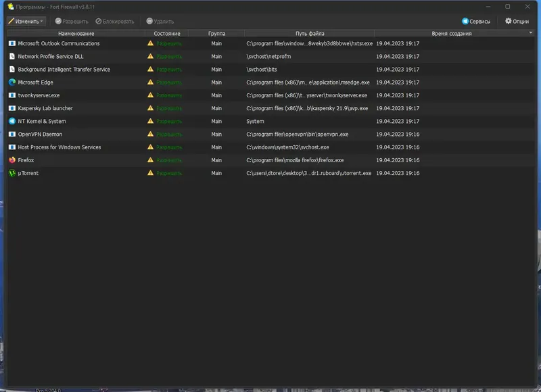Image resolution: width=541 pixels, height=392 pixels.
Task: Select Microsoft Edge name text
Action: click(x=36, y=82)
